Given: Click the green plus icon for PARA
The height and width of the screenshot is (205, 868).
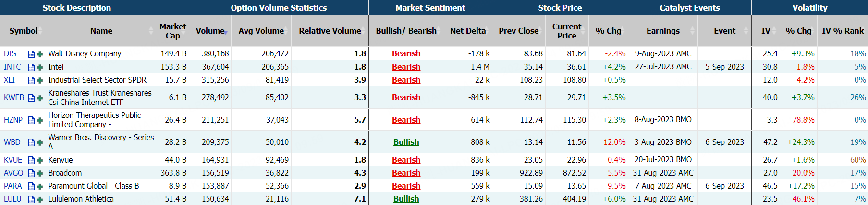Looking at the screenshot, I should (40, 186).
